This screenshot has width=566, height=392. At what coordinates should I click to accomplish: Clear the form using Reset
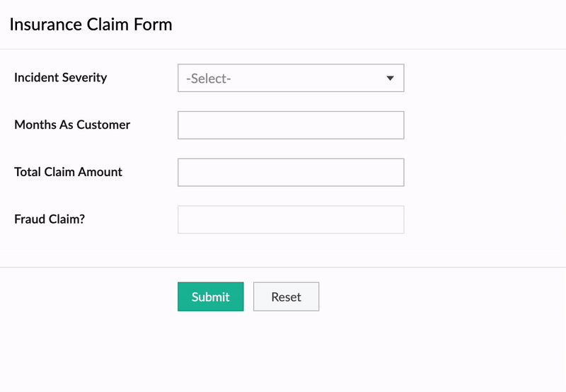coord(286,297)
